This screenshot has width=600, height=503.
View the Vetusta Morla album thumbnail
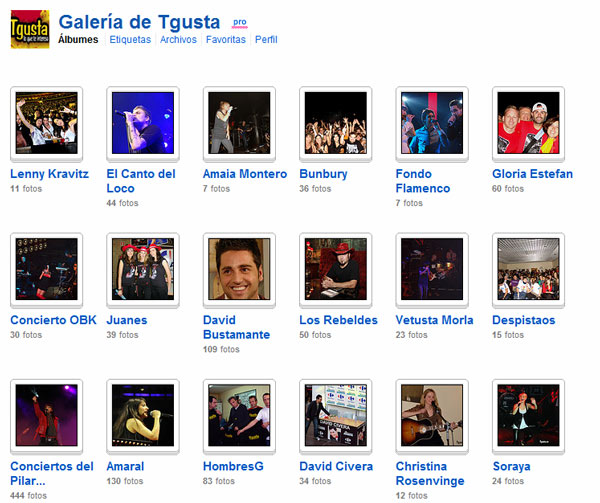pyautogui.click(x=432, y=269)
